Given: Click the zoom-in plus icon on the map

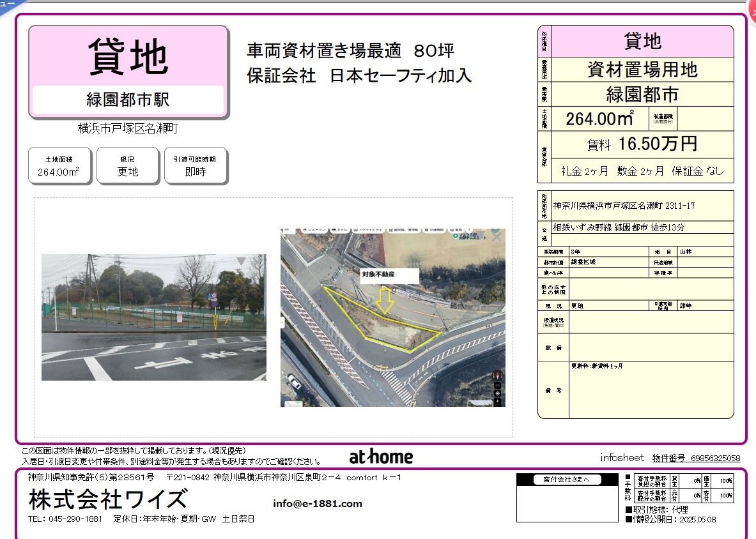Looking at the screenshot, I should point(497,401).
